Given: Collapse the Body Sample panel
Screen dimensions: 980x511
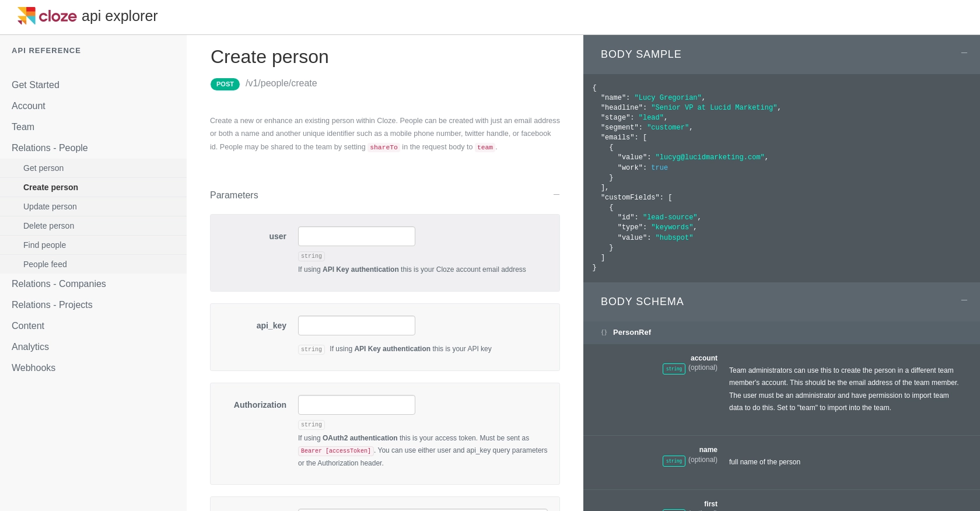Looking at the screenshot, I should click(x=964, y=53).
